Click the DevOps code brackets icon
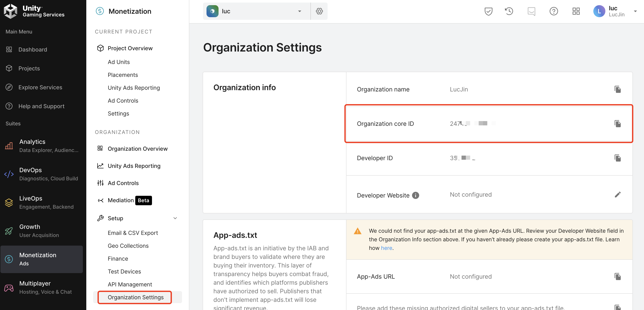Screen dimensions: 644x310 9,174
